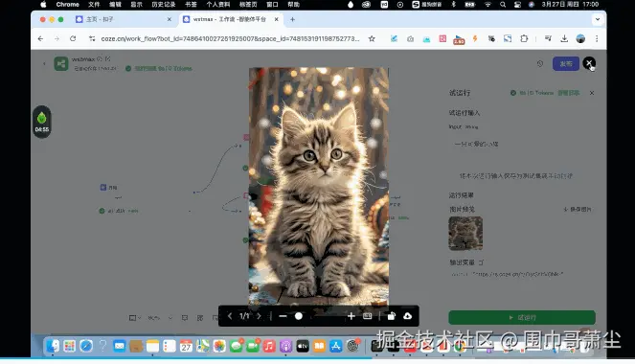This screenshot has height=364, width=635.
Task: Open the 文件 menu
Action: [x=94, y=5]
